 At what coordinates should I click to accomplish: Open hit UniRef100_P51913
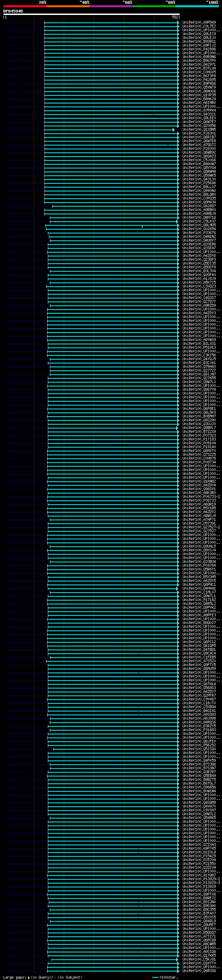click(x=199, y=347)
